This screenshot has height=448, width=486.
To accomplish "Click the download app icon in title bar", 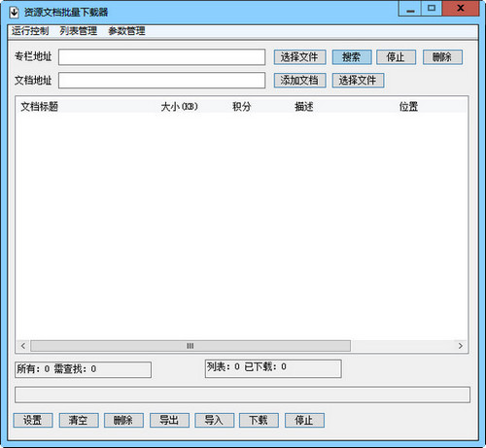I will coord(14,13).
